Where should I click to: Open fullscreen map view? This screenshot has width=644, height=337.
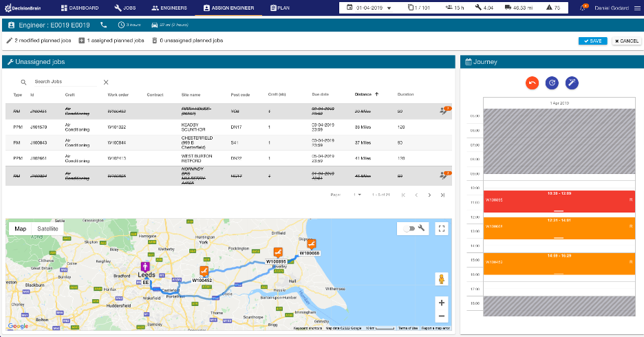[x=442, y=228]
